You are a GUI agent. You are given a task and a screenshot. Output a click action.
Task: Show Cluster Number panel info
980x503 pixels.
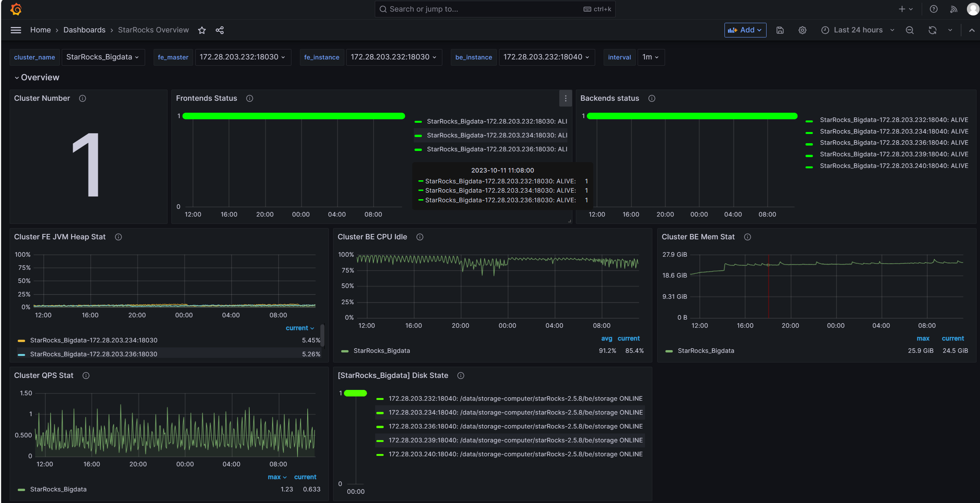83,98
